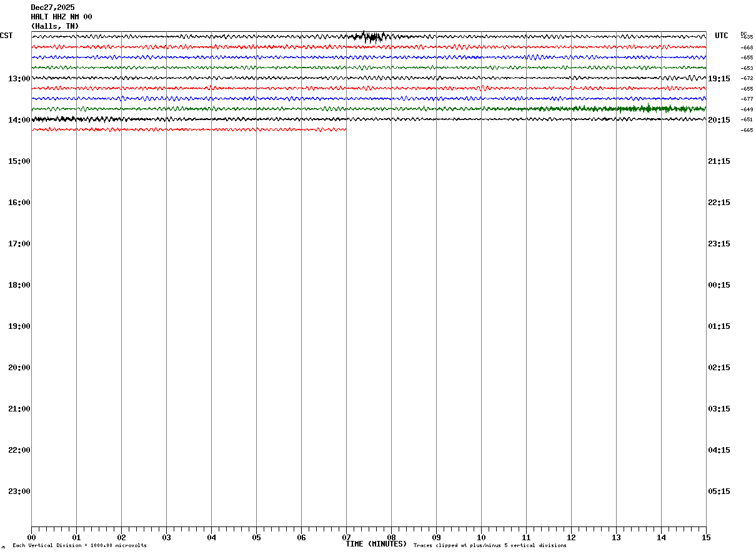Click the station header HALT HHZ NM 00
The height and width of the screenshot is (554, 756).
point(61,17)
